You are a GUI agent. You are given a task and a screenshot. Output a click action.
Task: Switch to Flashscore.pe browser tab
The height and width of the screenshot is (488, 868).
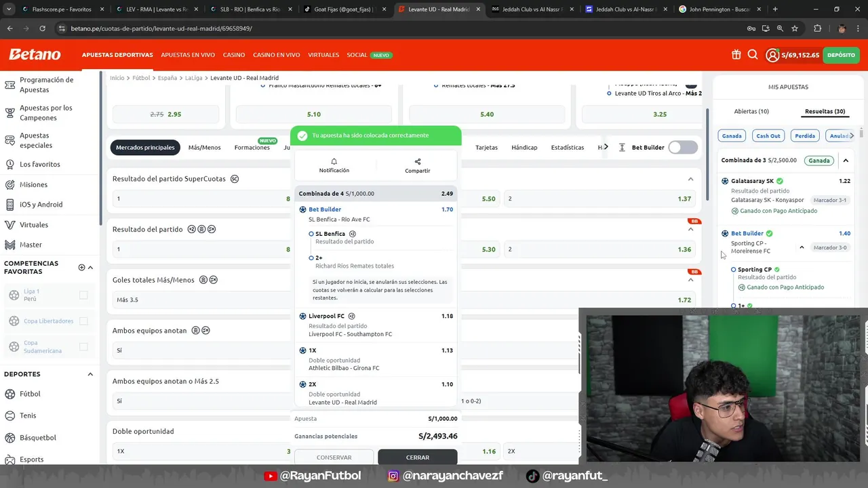pyautogui.click(x=58, y=9)
